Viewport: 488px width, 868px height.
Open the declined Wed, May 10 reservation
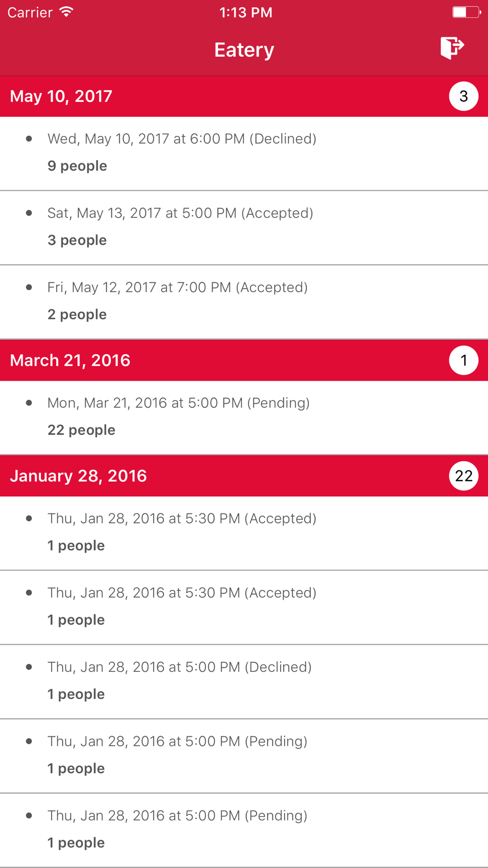point(244,153)
